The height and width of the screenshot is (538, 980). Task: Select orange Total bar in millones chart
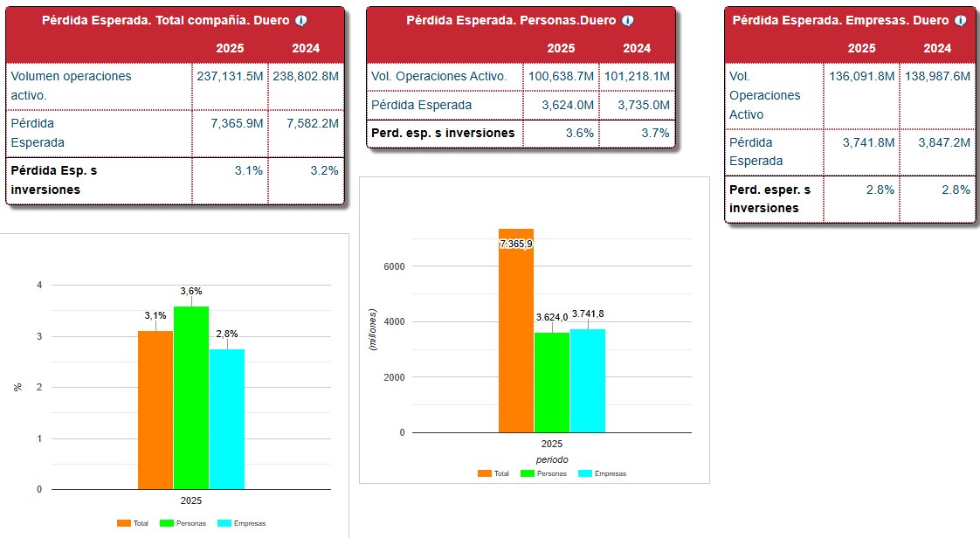coord(516,330)
